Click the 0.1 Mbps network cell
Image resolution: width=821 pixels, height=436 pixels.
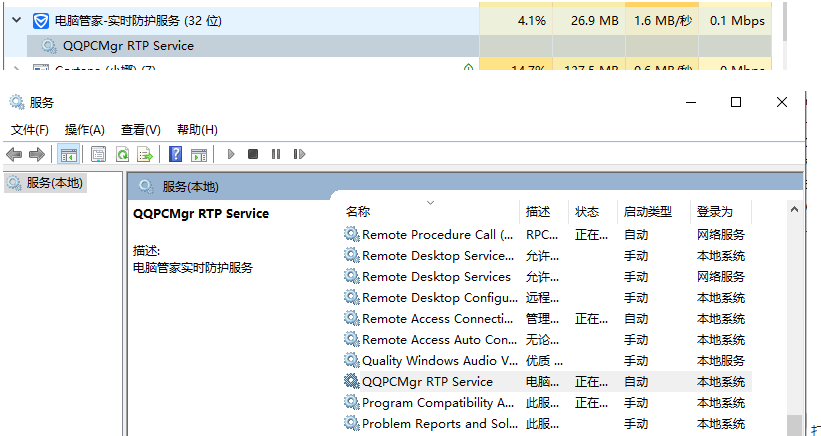(x=735, y=21)
